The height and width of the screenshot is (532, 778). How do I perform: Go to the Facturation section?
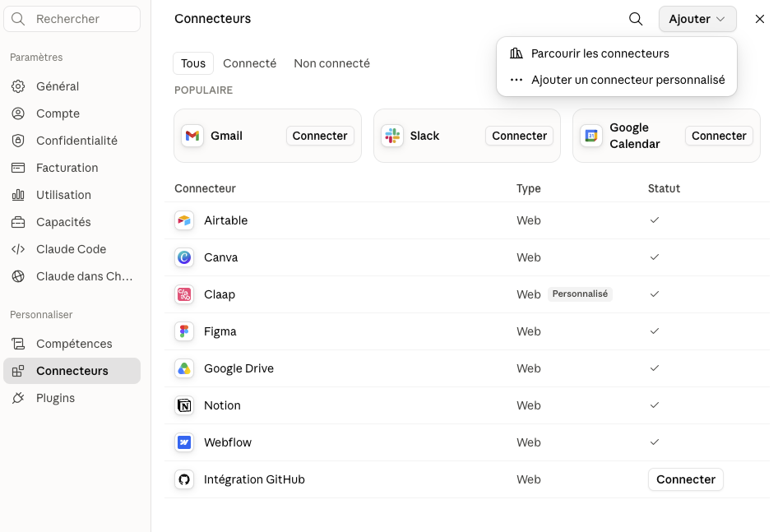pos(72,168)
